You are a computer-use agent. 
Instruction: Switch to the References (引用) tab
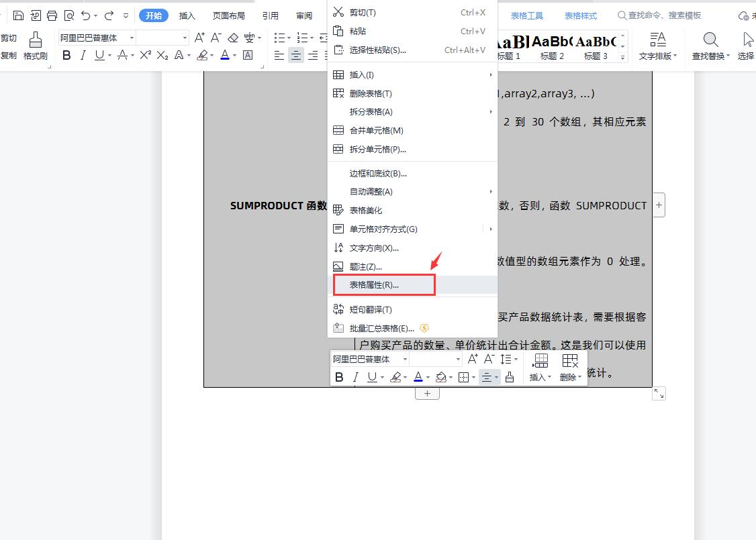(x=271, y=16)
